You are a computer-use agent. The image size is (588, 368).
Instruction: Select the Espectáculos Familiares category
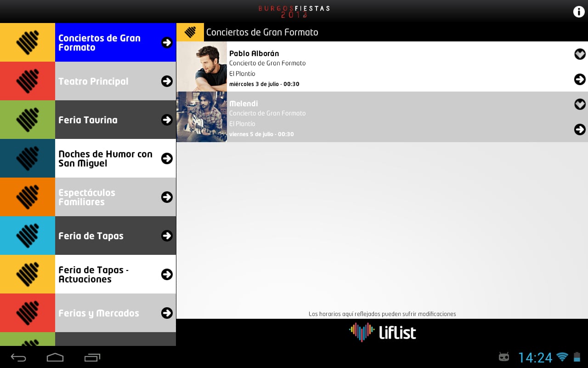pyautogui.click(x=88, y=197)
